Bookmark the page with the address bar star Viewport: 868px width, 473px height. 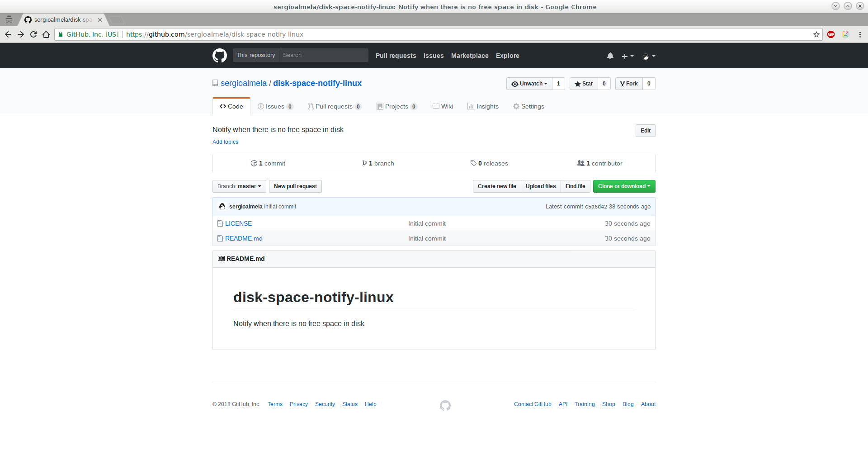pyautogui.click(x=816, y=34)
